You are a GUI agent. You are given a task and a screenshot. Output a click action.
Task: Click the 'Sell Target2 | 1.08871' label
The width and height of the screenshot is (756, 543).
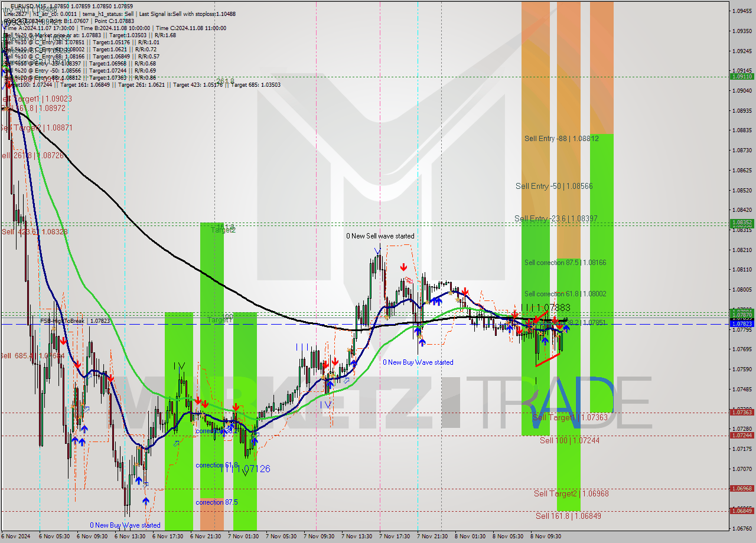point(36,128)
